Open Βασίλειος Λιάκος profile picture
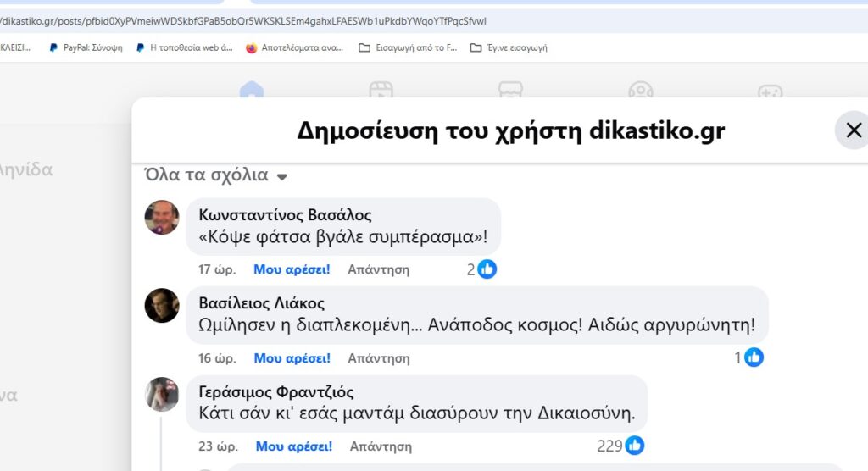This screenshot has height=471, width=868. coord(162,306)
